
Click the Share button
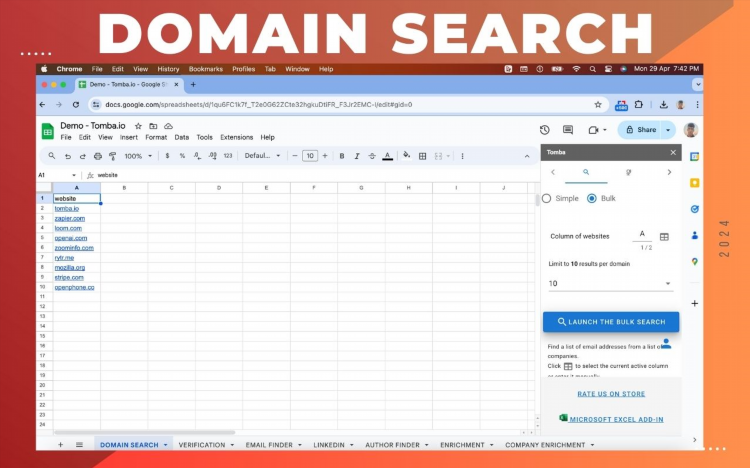(641, 130)
